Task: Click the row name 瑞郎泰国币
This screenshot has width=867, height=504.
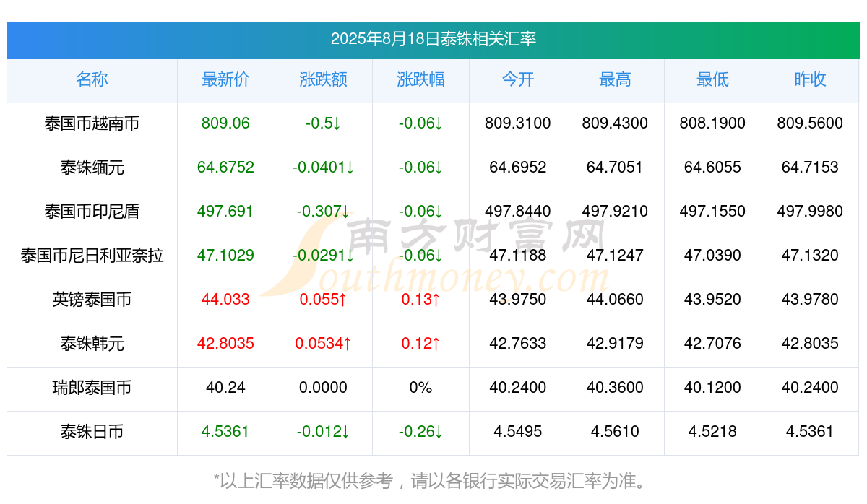Action: click(92, 388)
